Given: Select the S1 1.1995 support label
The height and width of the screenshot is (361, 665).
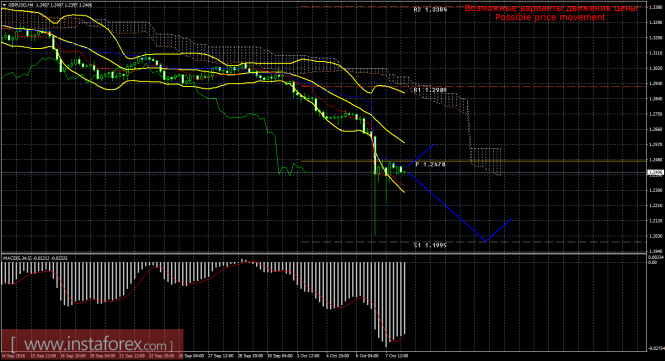Looking at the screenshot, I should pos(430,245).
